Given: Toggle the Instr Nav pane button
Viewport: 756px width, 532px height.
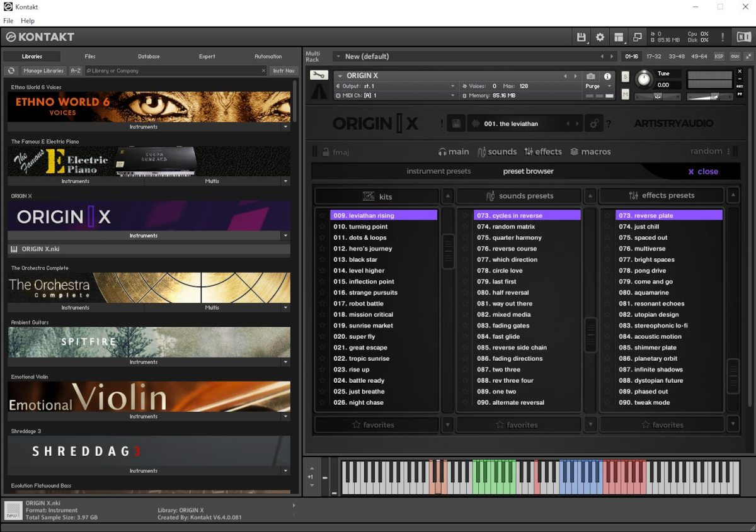Looking at the screenshot, I should tap(284, 71).
